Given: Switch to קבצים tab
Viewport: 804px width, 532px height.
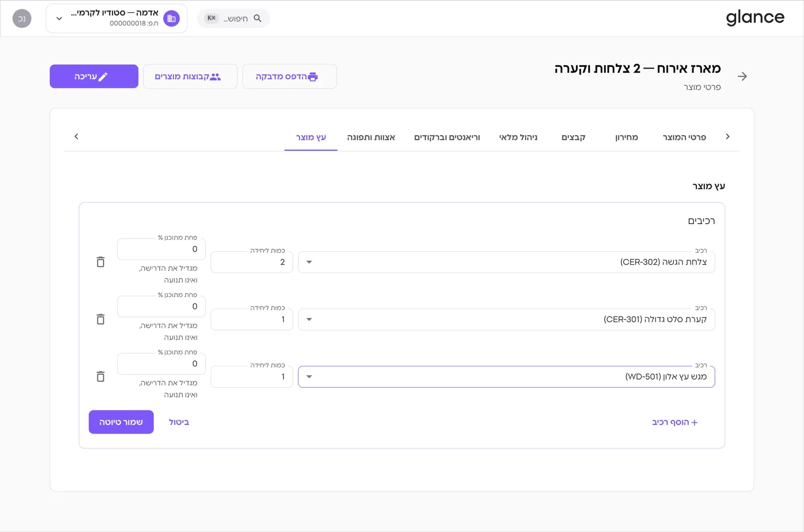Looking at the screenshot, I should pyautogui.click(x=573, y=137).
